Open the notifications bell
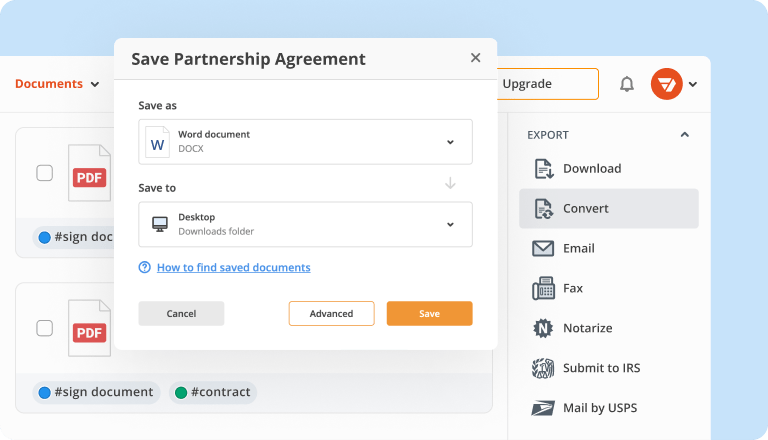This screenshot has height=440, width=768. click(627, 84)
